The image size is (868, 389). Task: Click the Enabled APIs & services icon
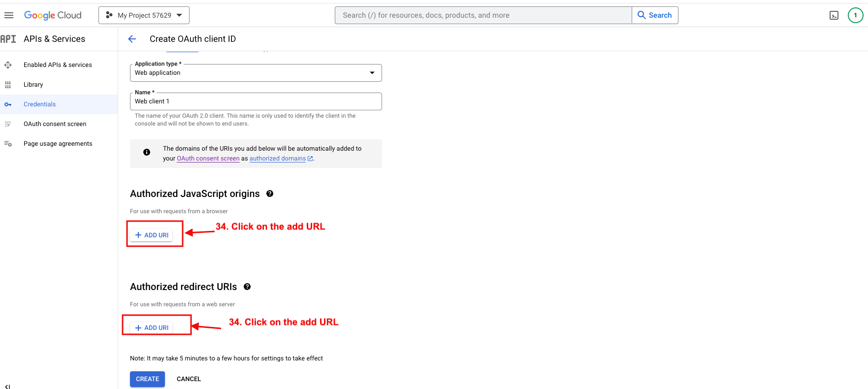point(8,65)
